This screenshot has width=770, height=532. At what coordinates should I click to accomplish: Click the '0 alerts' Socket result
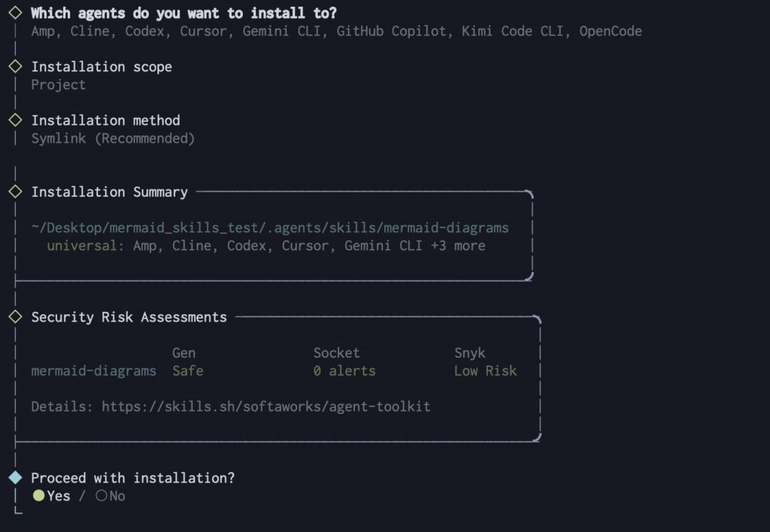[x=344, y=370]
